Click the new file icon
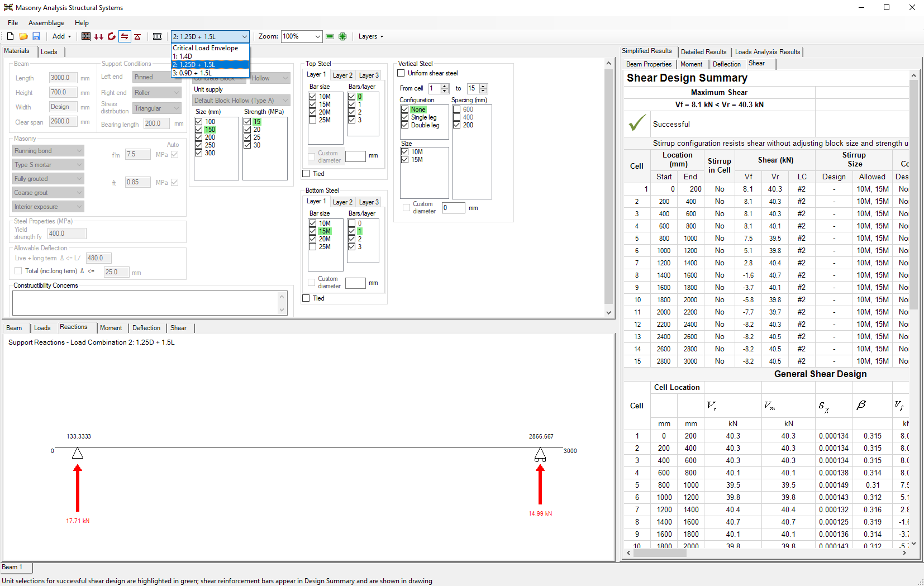Image resolution: width=924 pixels, height=586 pixels. click(10, 36)
